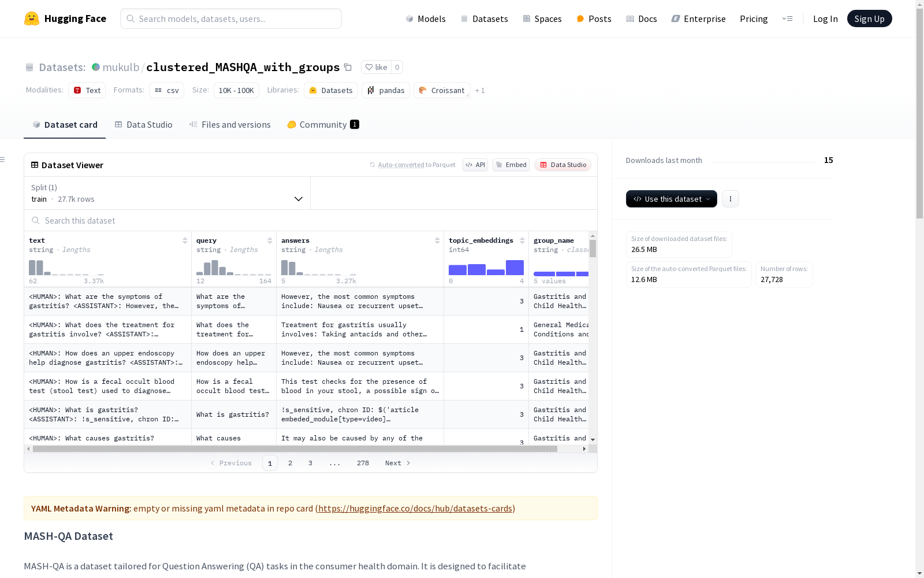Screen dimensions: 924x578
Task: Click the heart like button
Action: tap(376, 67)
